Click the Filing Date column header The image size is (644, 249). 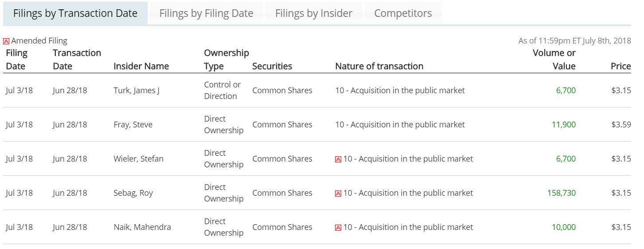(x=16, y=59)
